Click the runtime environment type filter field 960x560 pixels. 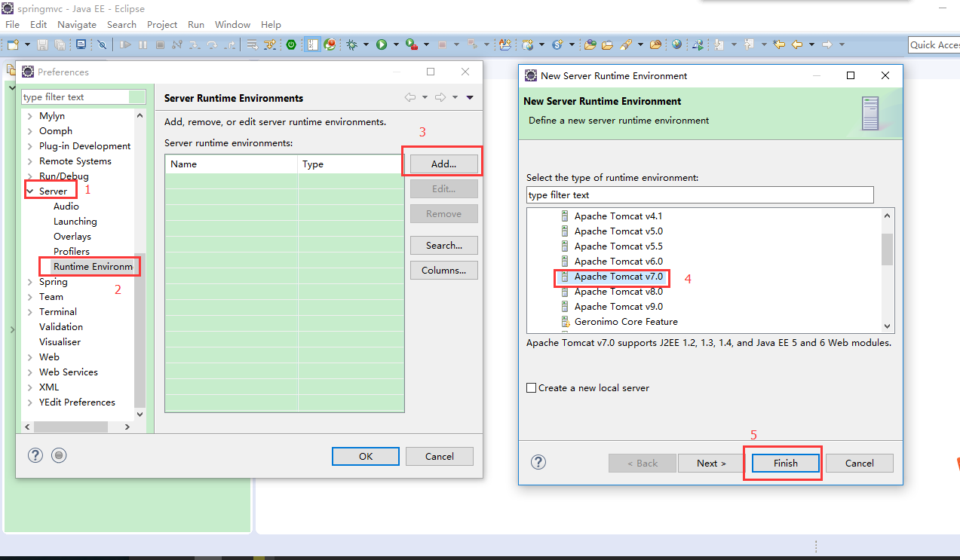tap(700, 195)
